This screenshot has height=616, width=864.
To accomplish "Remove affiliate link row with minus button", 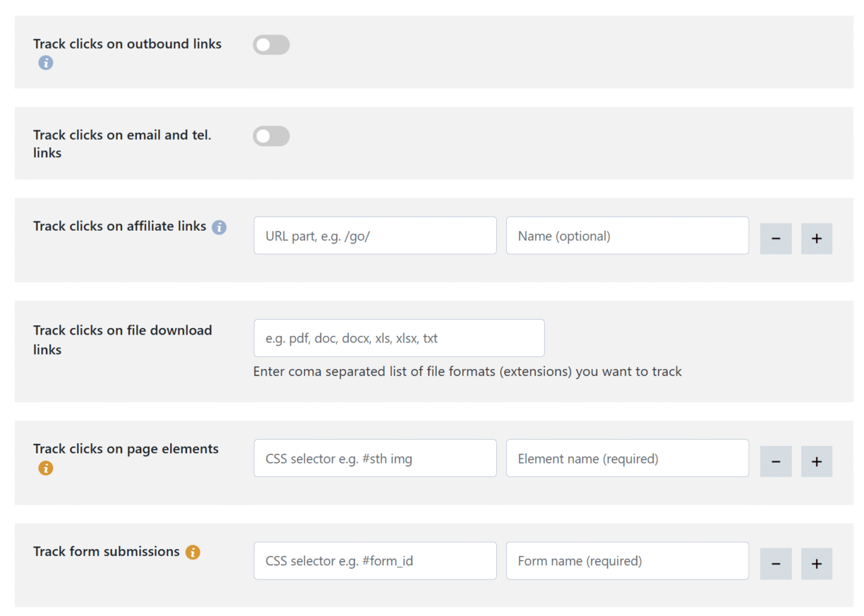I will point(776,239).
